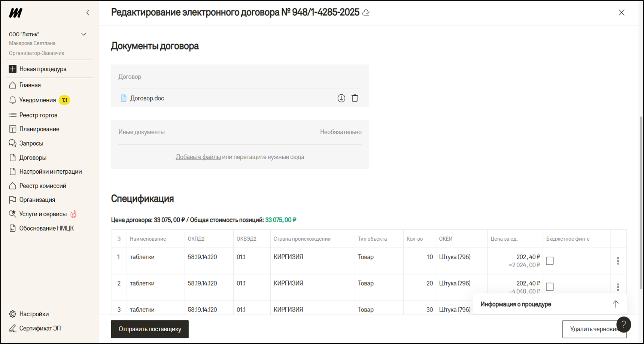Image resolution: width=644 pixels, height=344 pixels.
Task: Open the help question mark button
Action: click(x=623, y=325)
